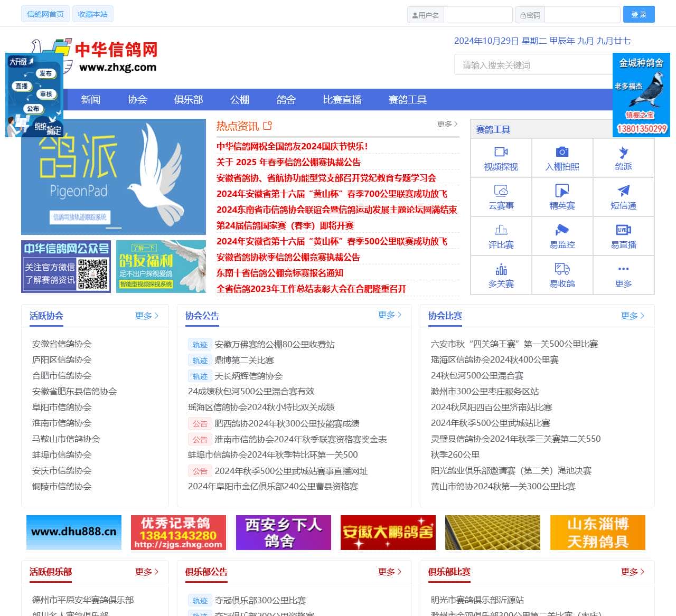676x616 pixels.
Task: Expand 更多 in 协会公告 section
Action: [x=389, y=315]
